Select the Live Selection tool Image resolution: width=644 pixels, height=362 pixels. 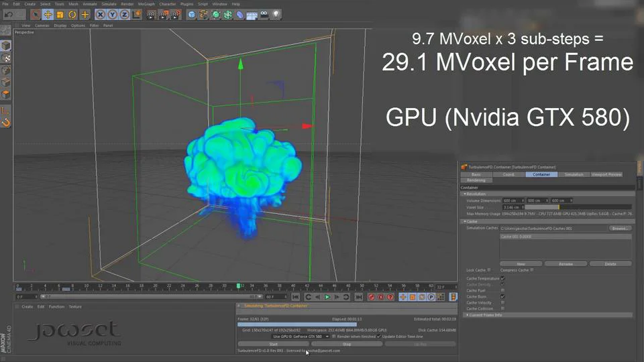pos(36,15)
